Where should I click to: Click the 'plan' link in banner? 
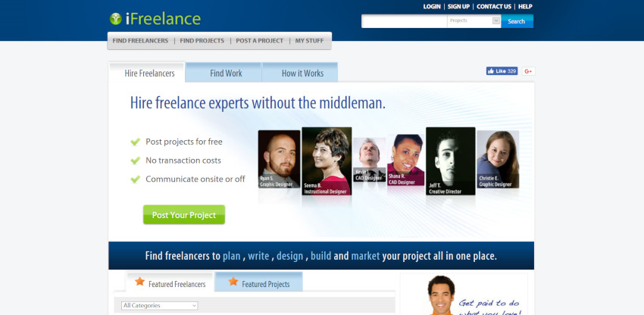231,256
